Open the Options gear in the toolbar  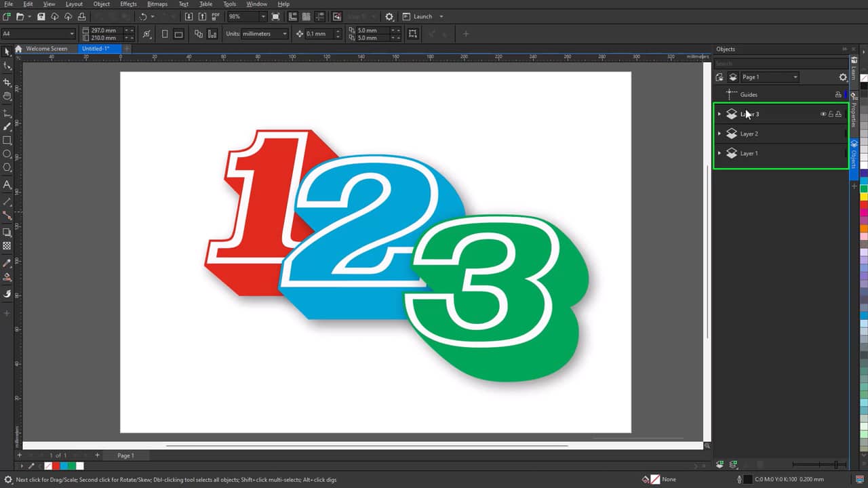point(389,16)
